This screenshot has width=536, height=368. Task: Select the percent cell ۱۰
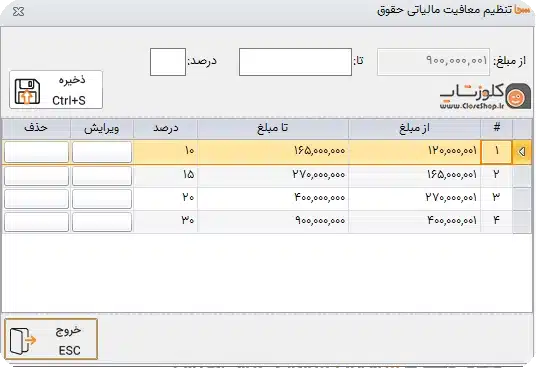click(x=165, y=152)
